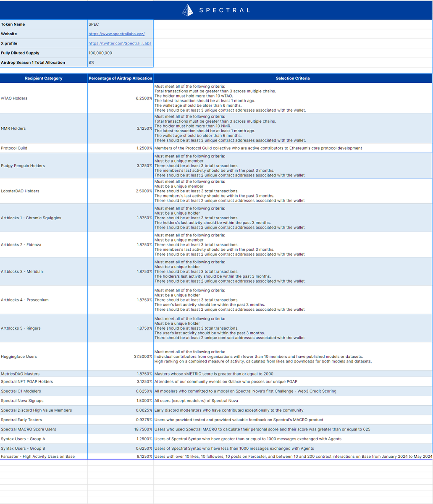The width and height of the screenshot is (433, 504).
Task: Select the 'Website' label cell
Action: pyautogui.click(x=44, y=34)
